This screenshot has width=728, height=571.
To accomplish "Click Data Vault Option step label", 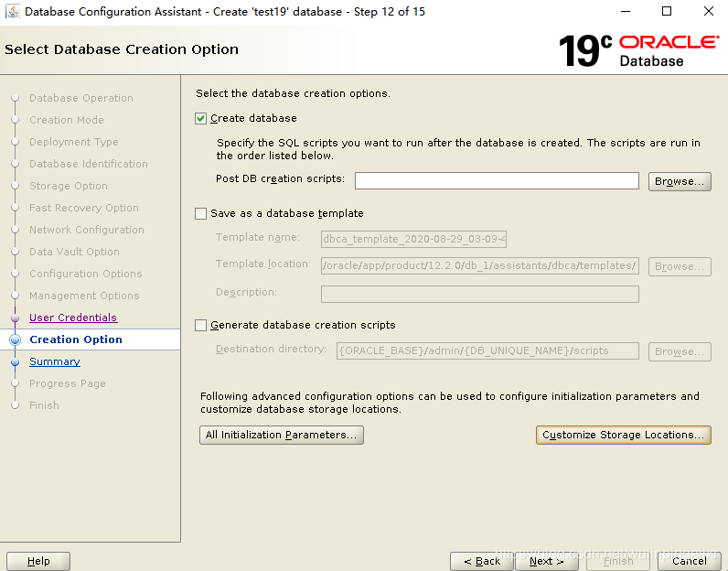I will (74, 252).
